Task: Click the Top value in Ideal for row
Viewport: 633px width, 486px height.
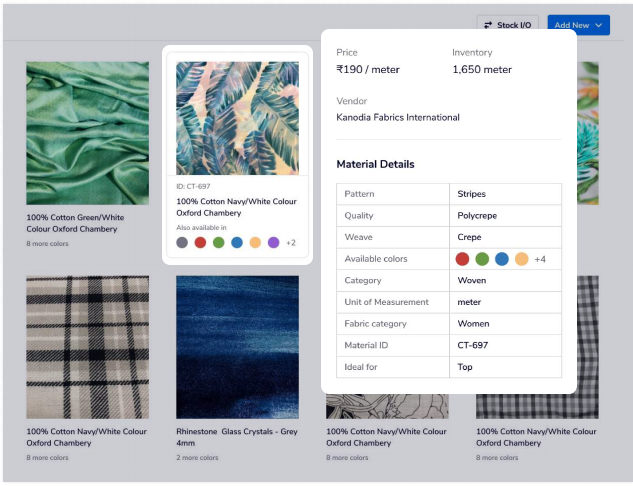Action: (x=465, y=367)
